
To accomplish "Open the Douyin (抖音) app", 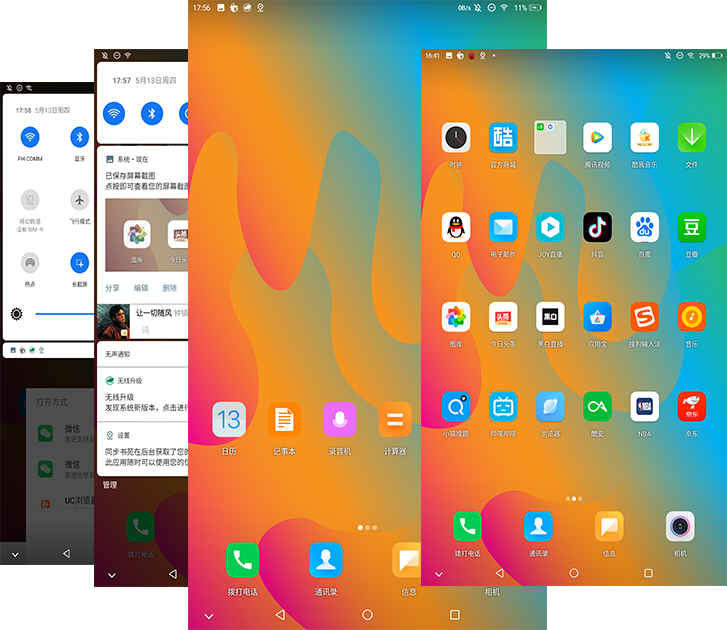I will pyautogui.click(x=597, y=227).
